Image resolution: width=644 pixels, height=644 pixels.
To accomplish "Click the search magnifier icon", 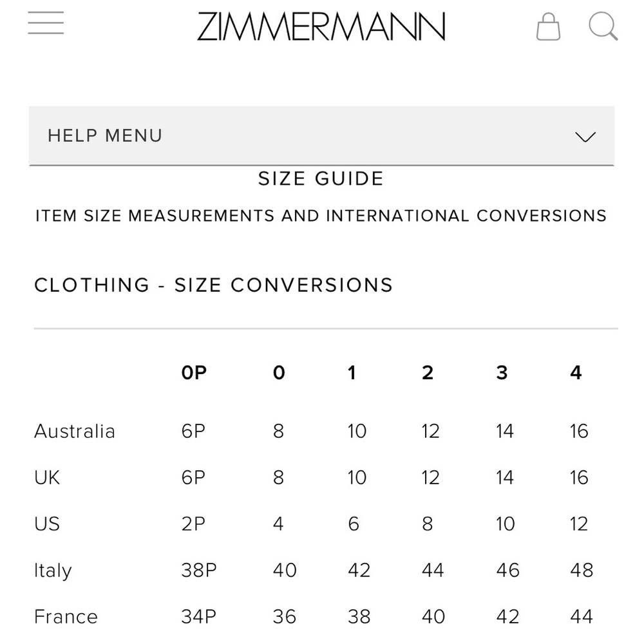I will click(603, 26).
